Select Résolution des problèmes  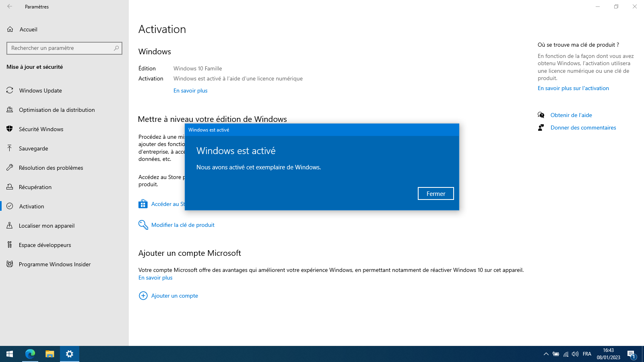pyautogui.click(x=64, y=168)
